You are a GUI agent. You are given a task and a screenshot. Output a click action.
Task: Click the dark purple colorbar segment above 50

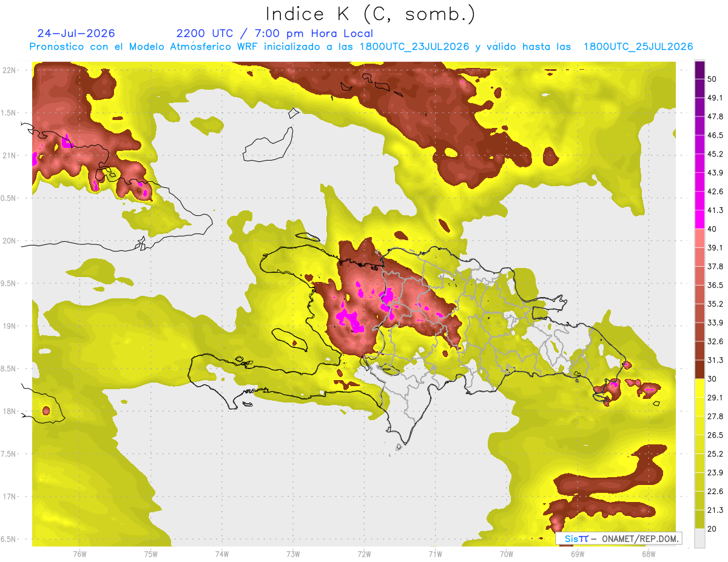pos(699,70)
